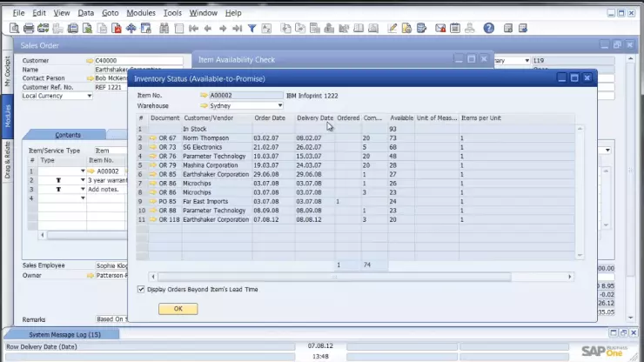Switch to Drag & Relate side tab
Screen dimensions: 644x362
tap(7, 160)
